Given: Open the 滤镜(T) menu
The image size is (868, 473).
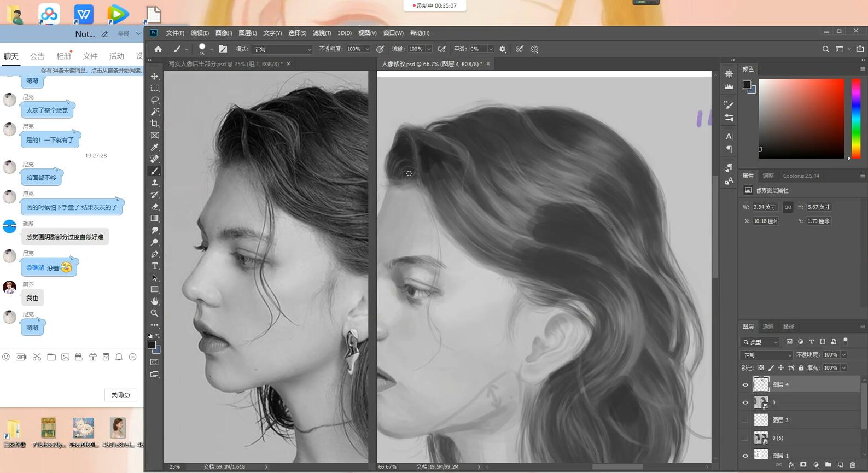Looking at the screenshot, I should click(x=322, y=33).
